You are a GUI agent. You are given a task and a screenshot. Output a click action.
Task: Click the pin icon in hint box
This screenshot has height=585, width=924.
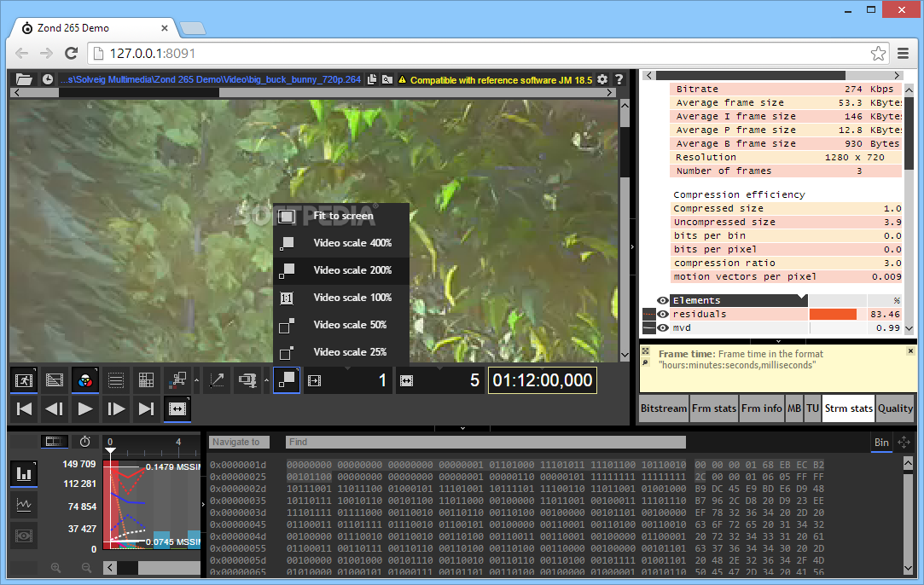click(645, 362)
